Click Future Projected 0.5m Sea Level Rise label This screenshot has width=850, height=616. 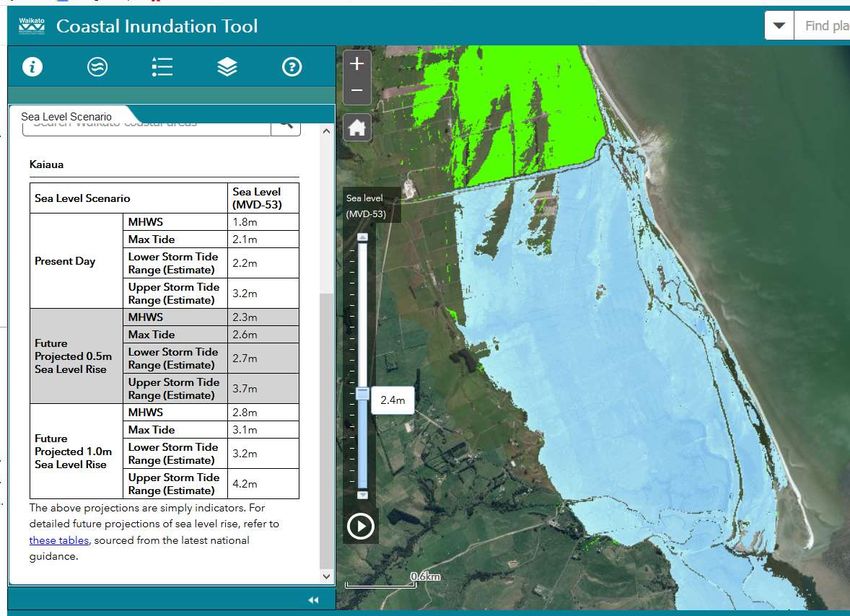tap(73, 356)
